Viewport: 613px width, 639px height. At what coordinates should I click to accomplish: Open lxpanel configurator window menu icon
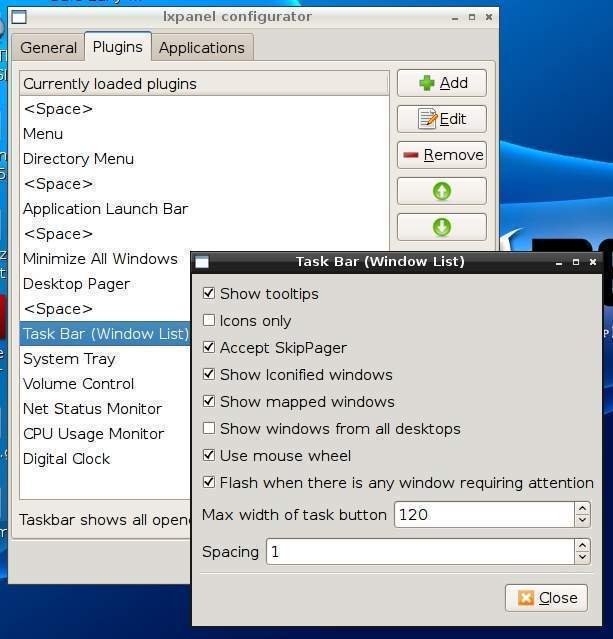[x=19, y=17]
